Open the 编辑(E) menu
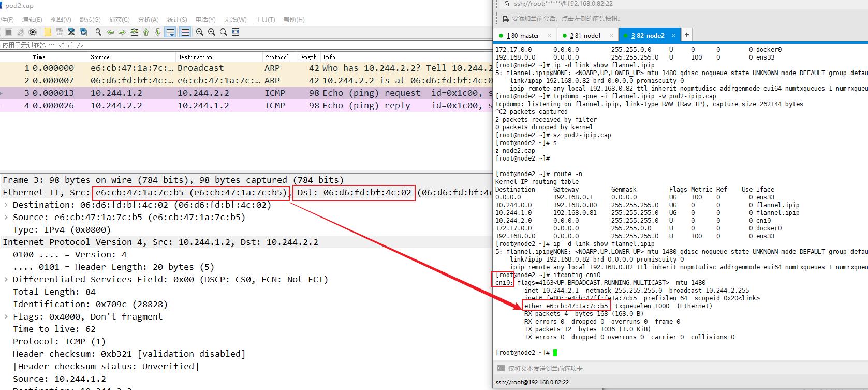This screenshot has width=868, height=390. point(32,20)
